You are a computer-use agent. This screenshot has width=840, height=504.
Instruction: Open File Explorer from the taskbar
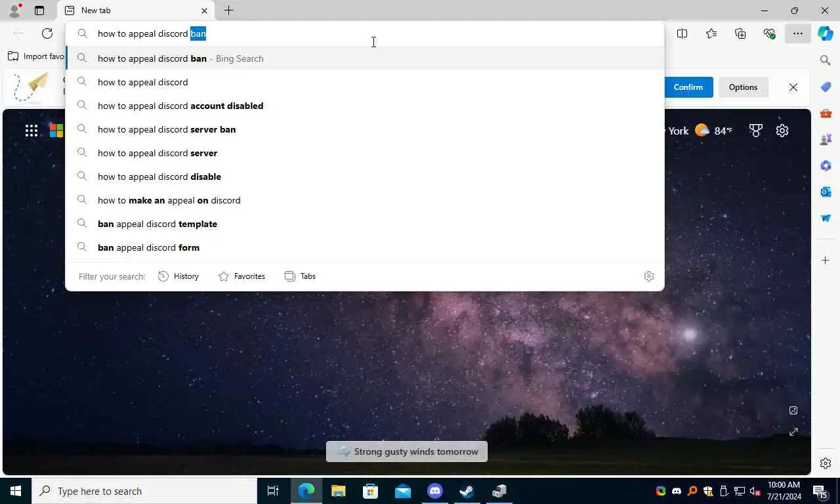[338, 491]
